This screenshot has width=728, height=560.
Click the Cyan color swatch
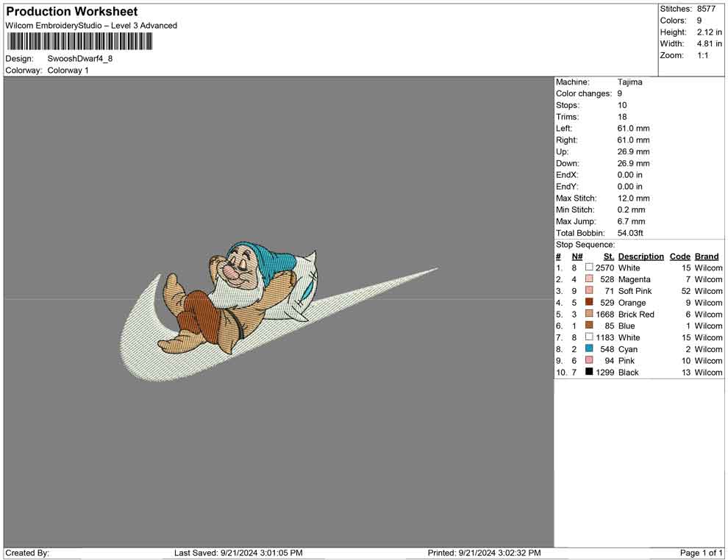[589, 348]
